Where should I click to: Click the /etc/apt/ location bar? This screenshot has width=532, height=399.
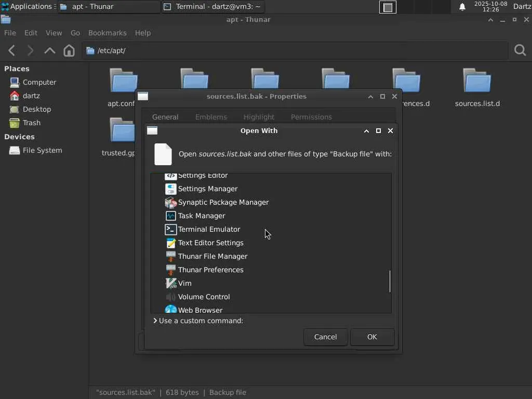point(295,50)
